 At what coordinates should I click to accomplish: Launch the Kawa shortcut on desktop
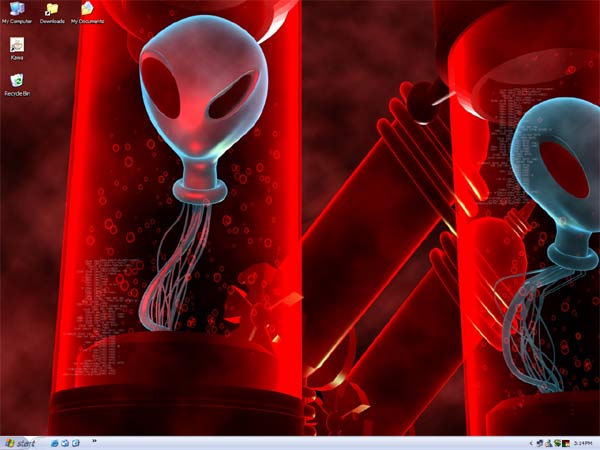(17, 49)
